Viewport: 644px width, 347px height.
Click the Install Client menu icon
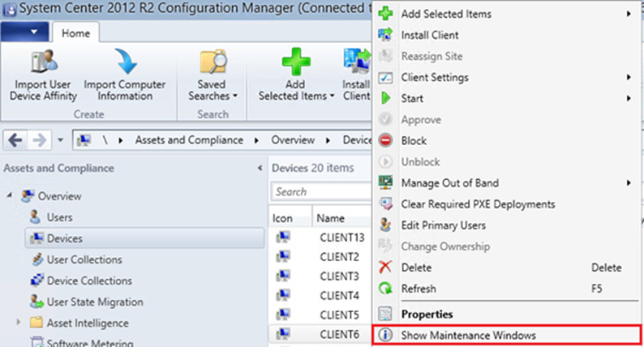pyautogui.click(x=385, y=35)
